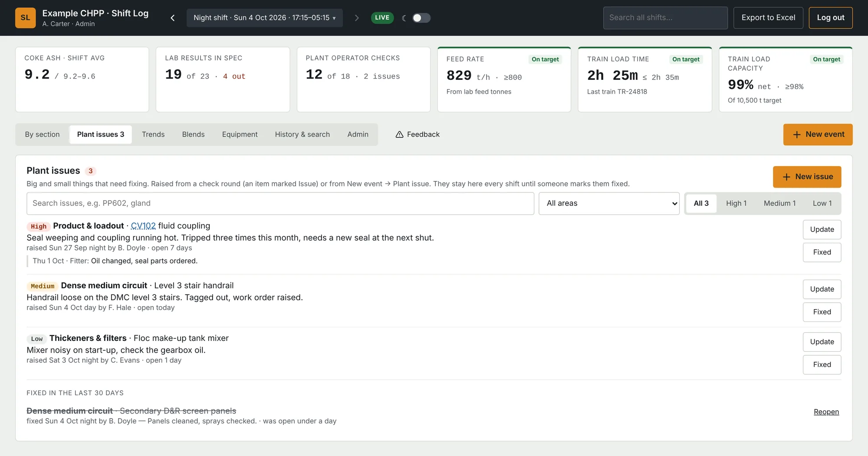Filter issues by Low 1

(x=822, y=203)
